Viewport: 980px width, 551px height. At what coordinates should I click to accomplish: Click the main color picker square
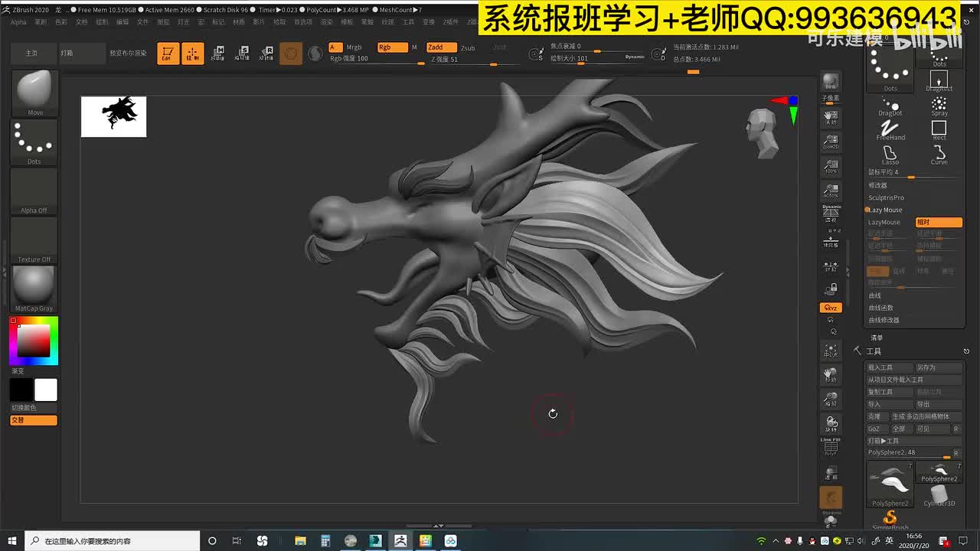coord(34,341)
